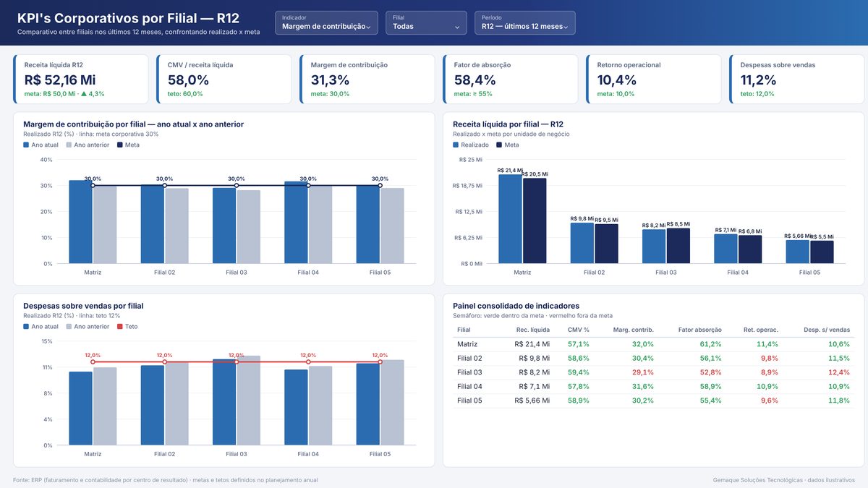Click the 9,6% retorno cell for Filial 05
Image resolution: width=868 pixels, height=488 pixels.
pyautogui.click(x=770, y=401)
